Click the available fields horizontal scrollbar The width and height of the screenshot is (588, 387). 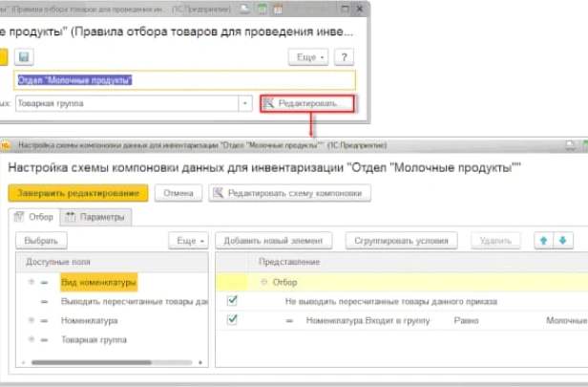[112, 362]
